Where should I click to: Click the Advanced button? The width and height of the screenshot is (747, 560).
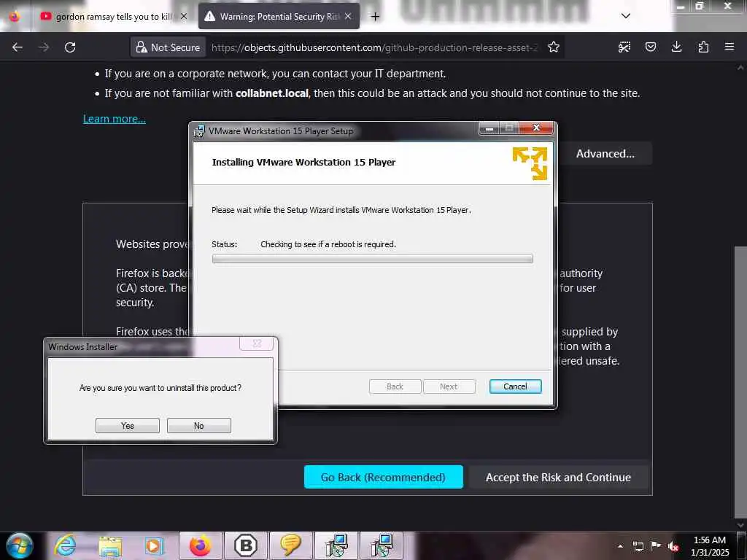[x=605, y=154]
